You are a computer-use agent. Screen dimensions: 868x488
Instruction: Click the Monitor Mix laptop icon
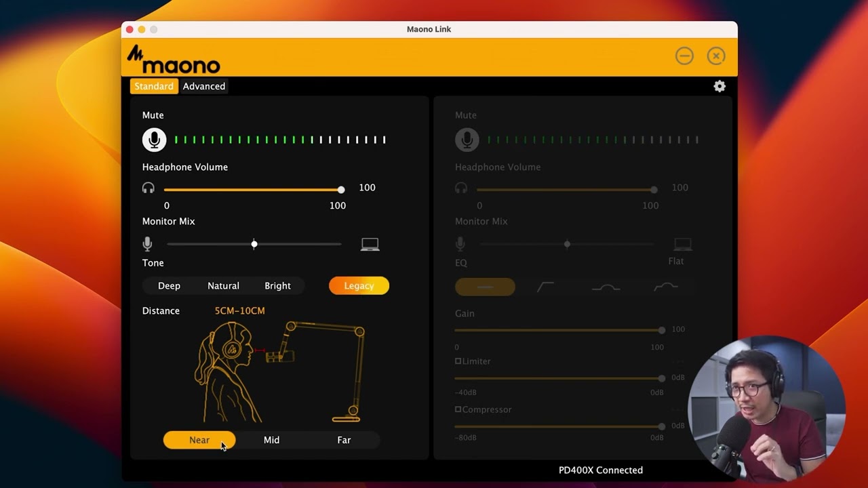(370, 244)
